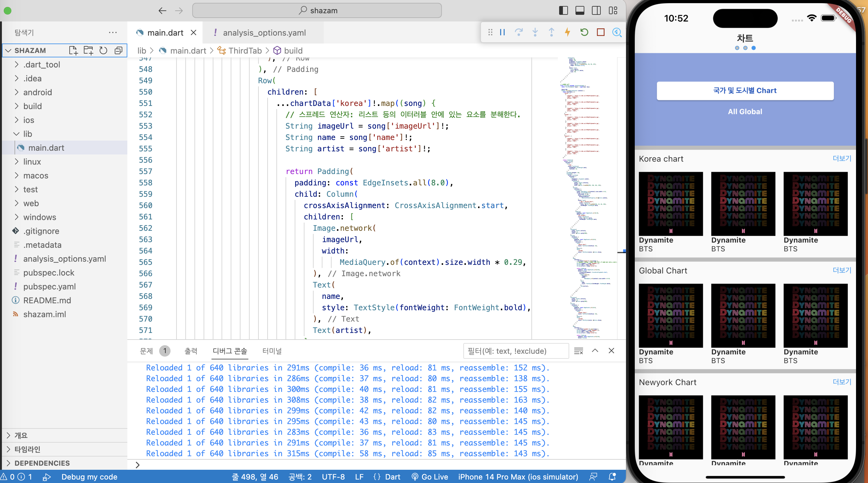This screenshot has width=868, height=483.
Task: Restart the debug session
Action: click(584, 32)
